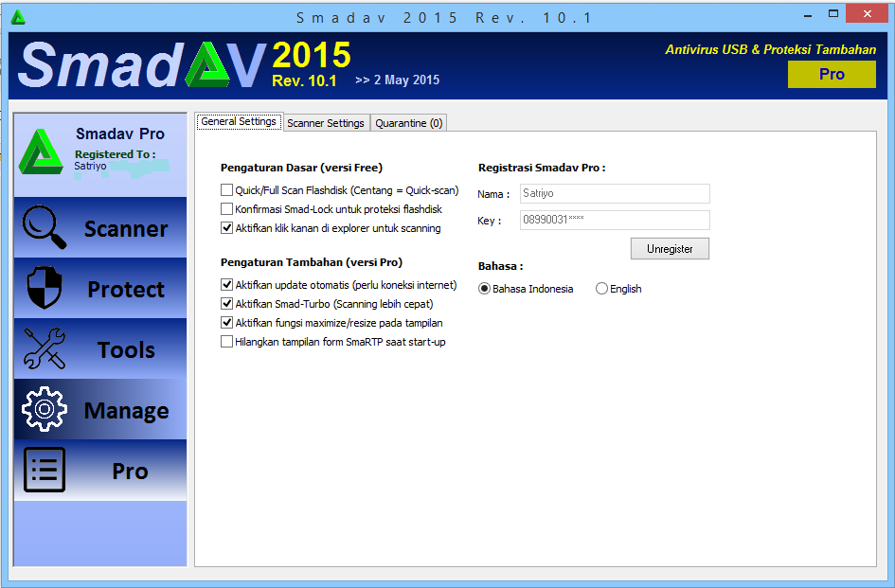Viewport: 895px width, 588px height.
Task: Select the English language radio button
Action: [601, 289]
